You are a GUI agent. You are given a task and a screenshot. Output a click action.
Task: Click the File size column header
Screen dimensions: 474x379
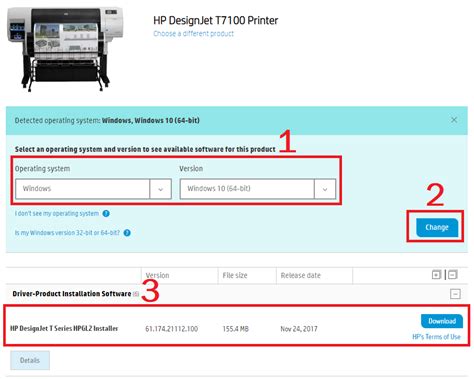tap(235, 275)
